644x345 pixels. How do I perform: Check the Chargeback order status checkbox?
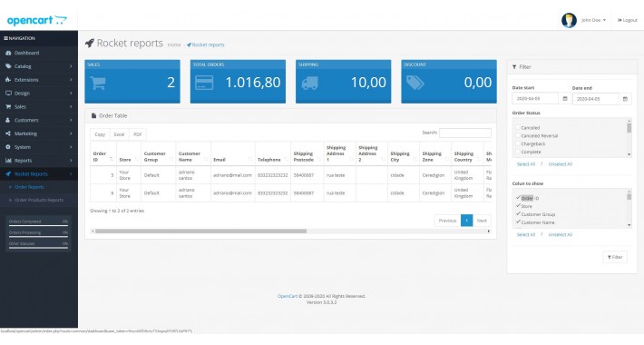tap(518, 143)
